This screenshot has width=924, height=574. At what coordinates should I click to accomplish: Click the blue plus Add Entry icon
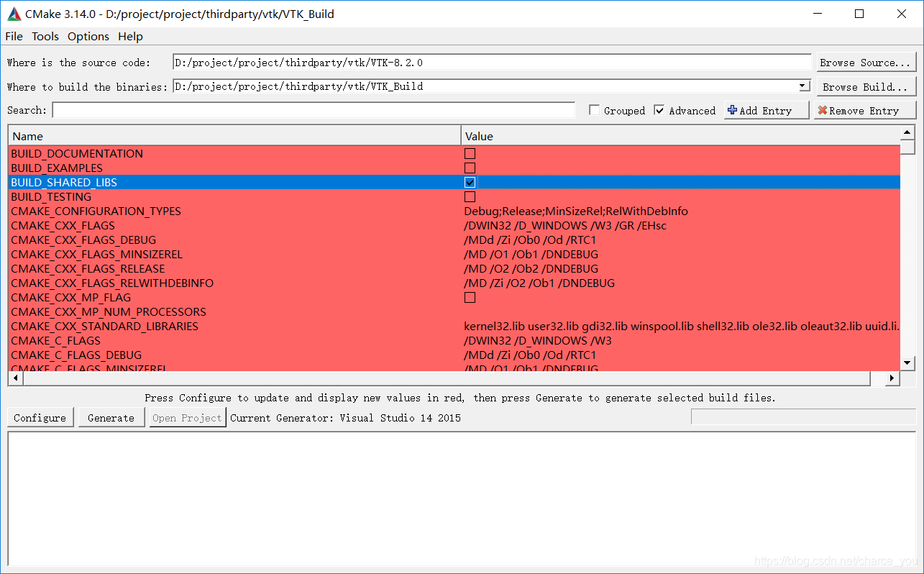tap(732, 110)
